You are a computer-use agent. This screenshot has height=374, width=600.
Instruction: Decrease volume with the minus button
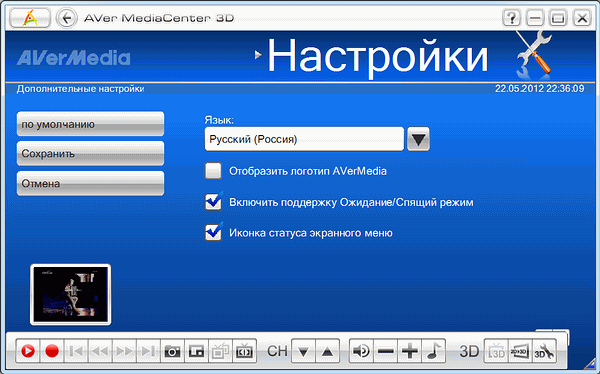pos(386,351)
